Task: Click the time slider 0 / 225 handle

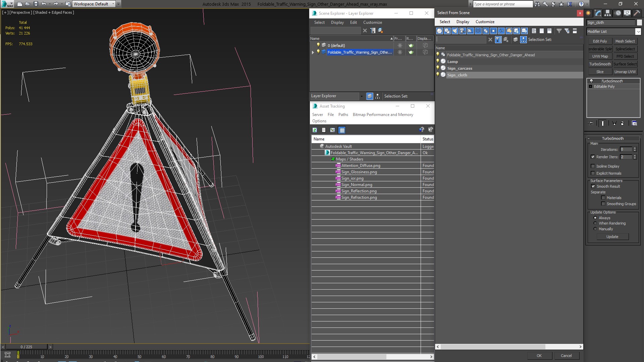Action: coord(26,347)
